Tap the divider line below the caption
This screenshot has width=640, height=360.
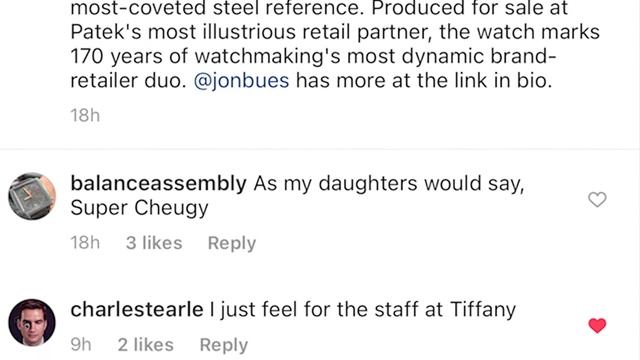[320, 149]
